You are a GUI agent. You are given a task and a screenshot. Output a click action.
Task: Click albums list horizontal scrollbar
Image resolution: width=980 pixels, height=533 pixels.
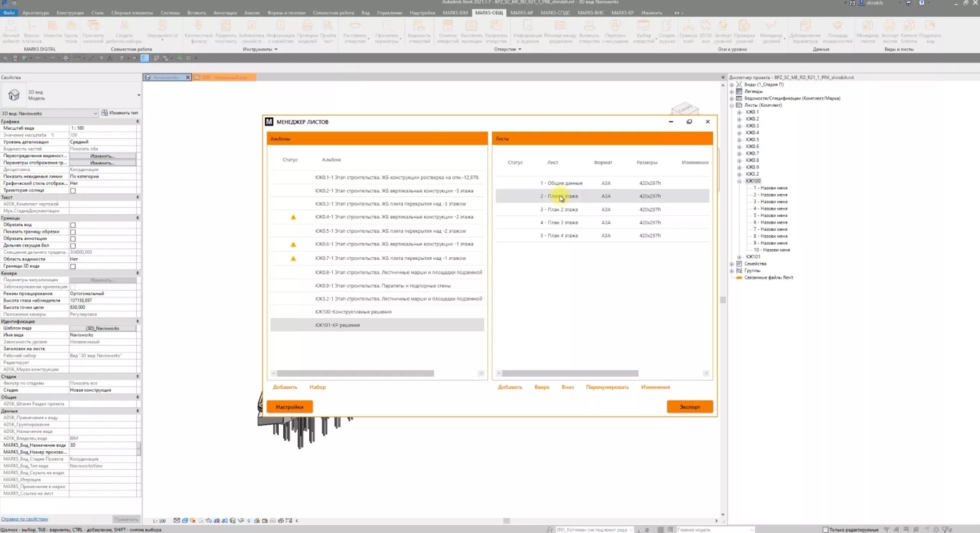[355, 373]
